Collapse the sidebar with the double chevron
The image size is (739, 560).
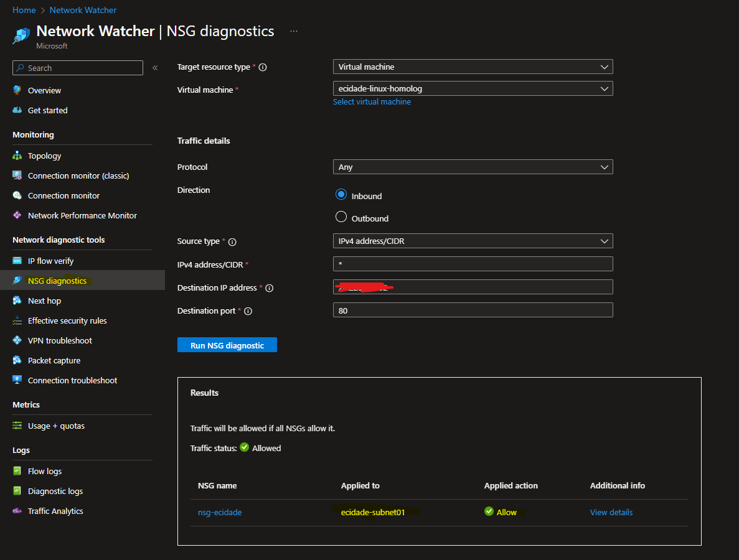(155, 68)
